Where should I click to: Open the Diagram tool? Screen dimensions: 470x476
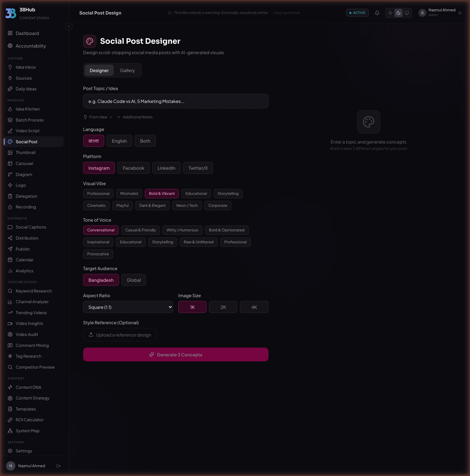pos(23,174)
